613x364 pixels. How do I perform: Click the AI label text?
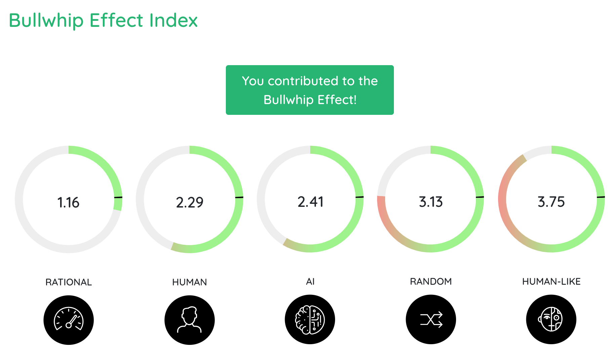310,281
